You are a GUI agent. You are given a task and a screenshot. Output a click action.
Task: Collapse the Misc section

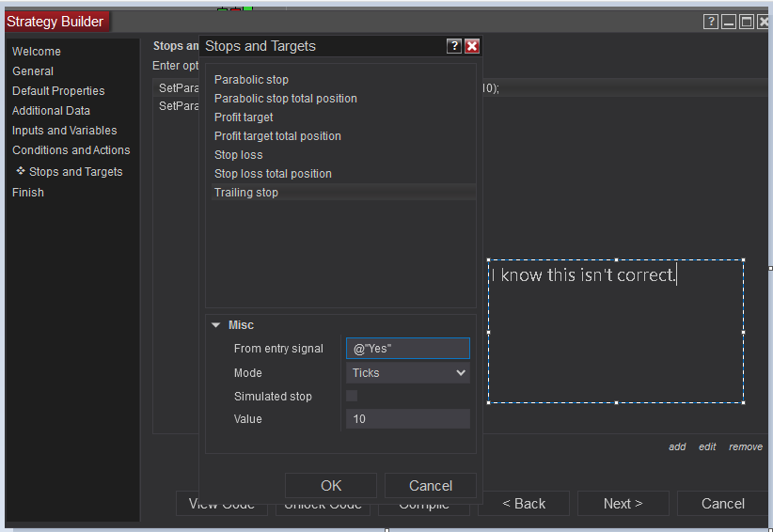pyautogui.click(x=216, y=325)
